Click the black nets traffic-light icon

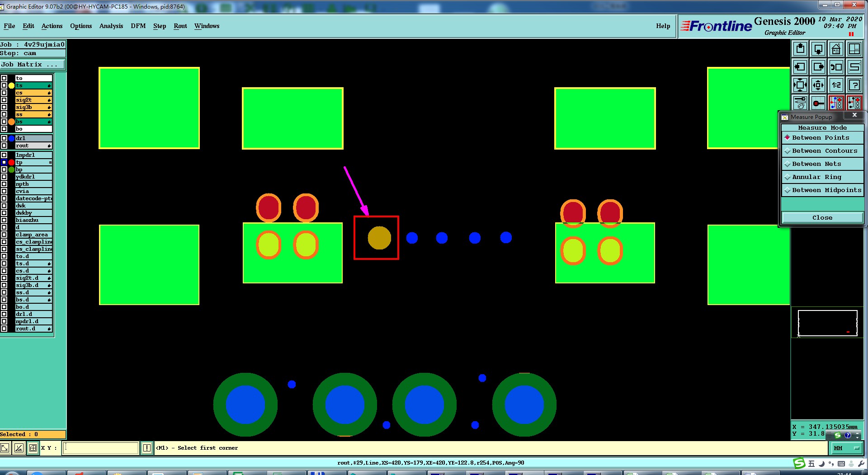tap(854, 103)
